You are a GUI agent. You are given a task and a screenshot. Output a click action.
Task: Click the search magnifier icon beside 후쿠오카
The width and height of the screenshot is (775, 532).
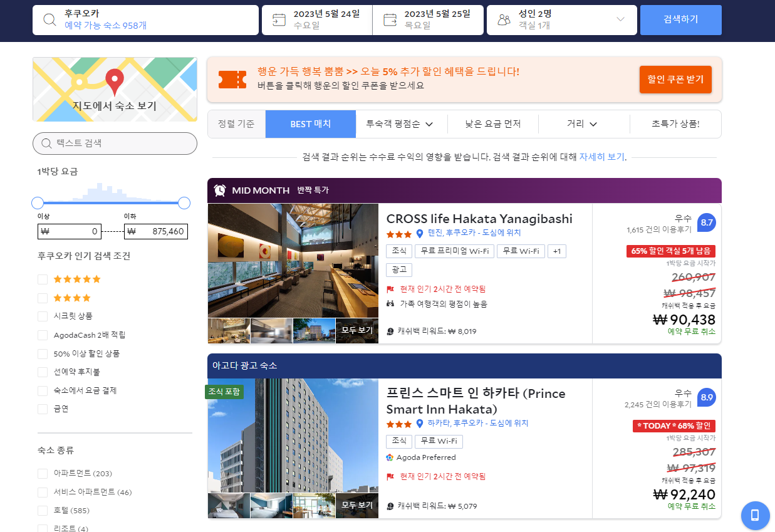[x=49, y=19]
